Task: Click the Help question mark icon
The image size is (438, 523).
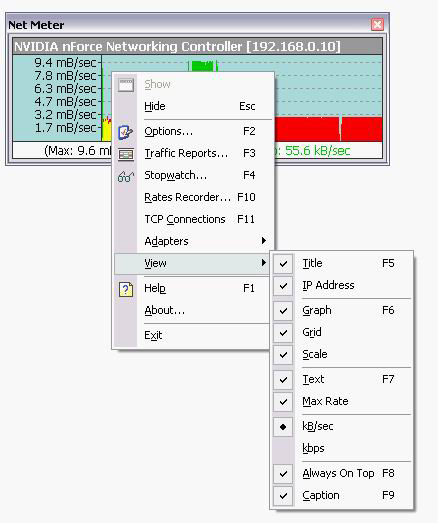Action: tap(126, 289)
